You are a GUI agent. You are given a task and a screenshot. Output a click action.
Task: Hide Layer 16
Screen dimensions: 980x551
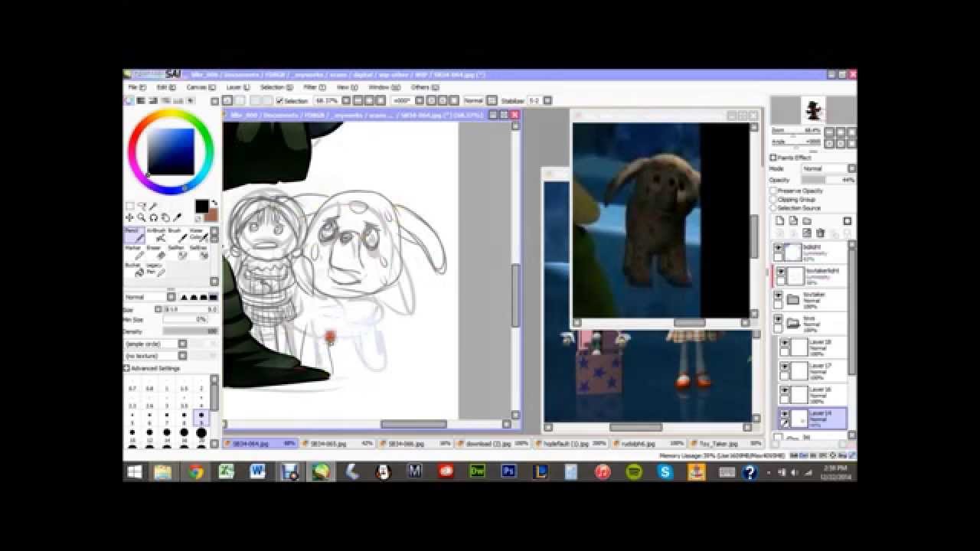click(x=784, y=390)
